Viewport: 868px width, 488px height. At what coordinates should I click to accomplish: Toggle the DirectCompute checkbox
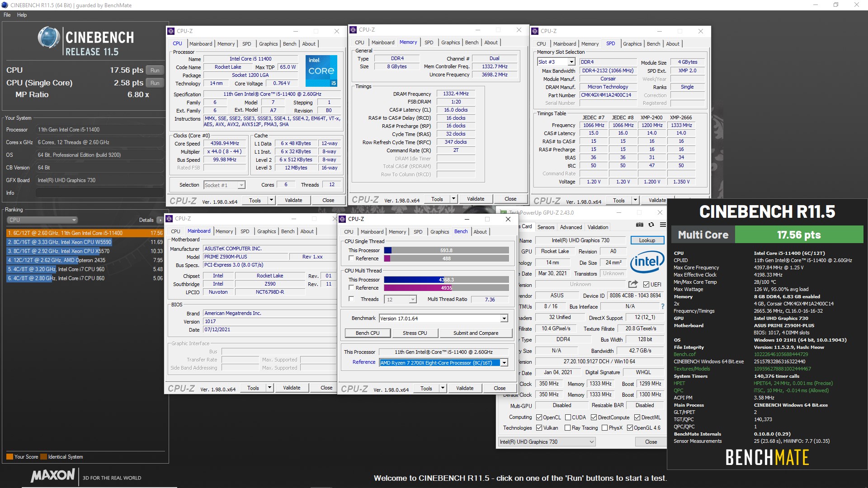594,418
